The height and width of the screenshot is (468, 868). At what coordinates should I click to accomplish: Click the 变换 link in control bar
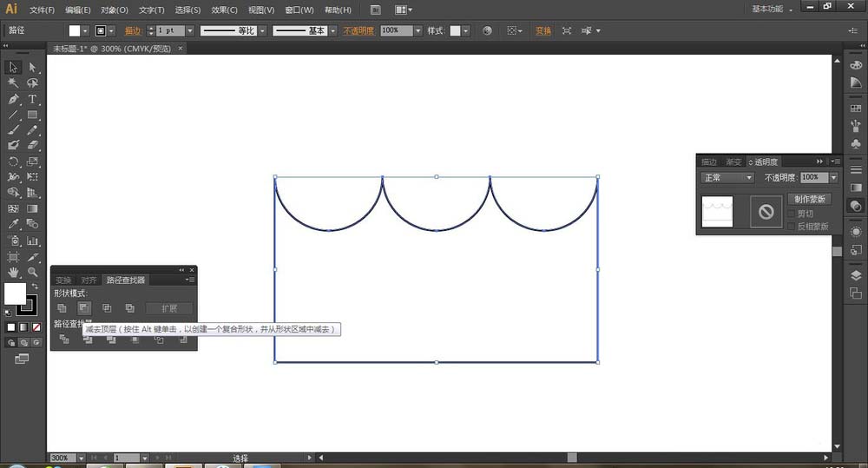click(542, 30)
